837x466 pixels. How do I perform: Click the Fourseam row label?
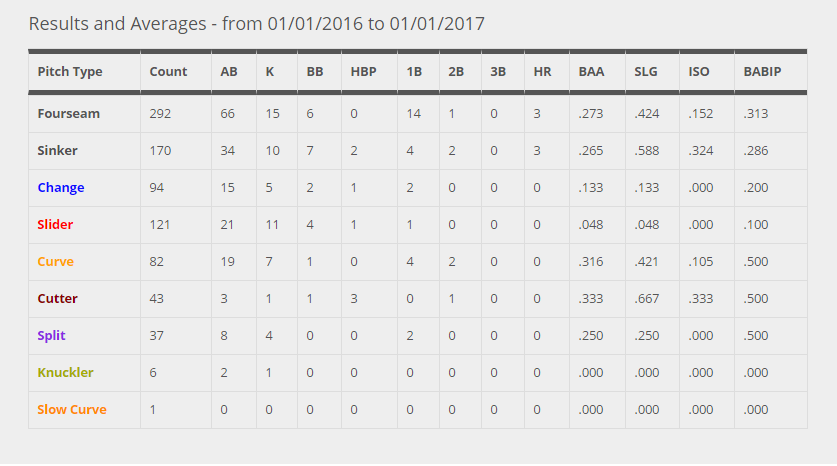pos(68,114)
